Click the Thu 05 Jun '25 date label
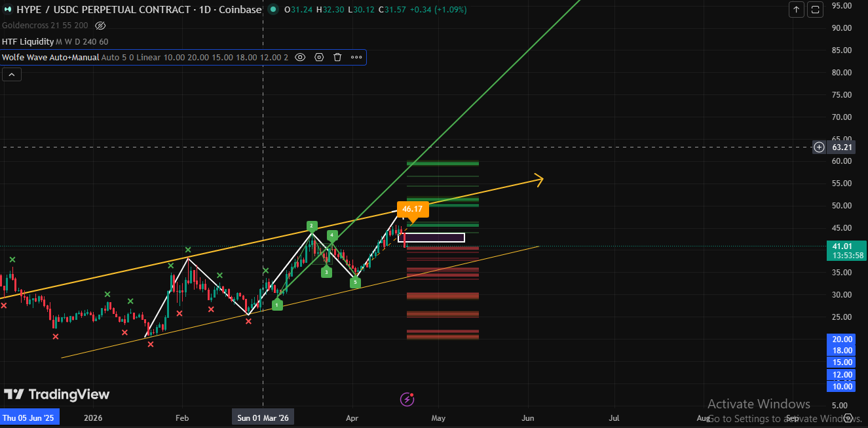 click(29, 417)
